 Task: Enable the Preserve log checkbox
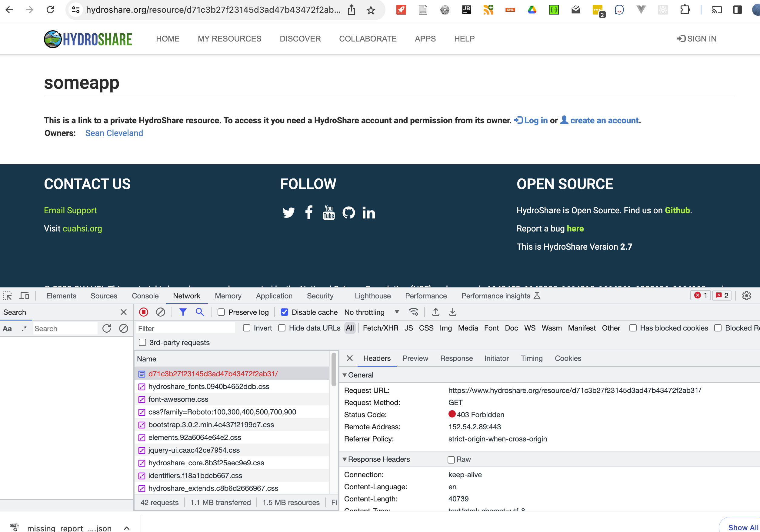pos(221,312)
